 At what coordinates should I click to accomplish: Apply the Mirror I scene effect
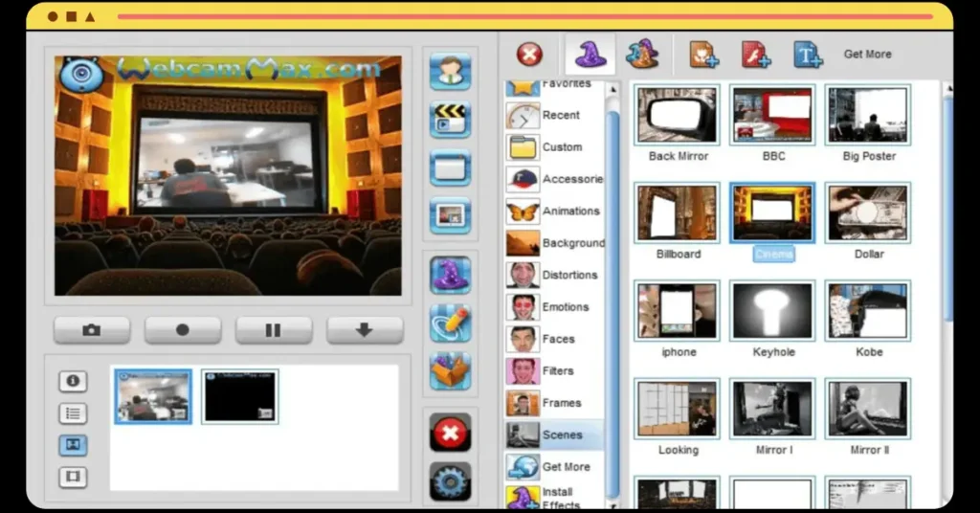click(x=773, y=410)
